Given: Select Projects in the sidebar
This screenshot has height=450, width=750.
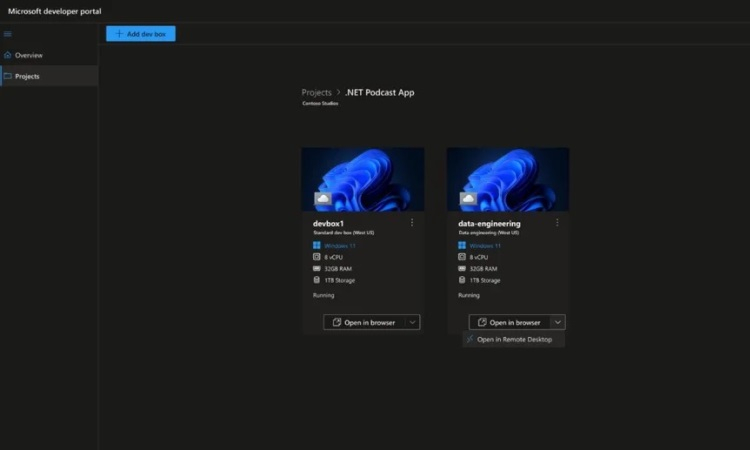Looking at the screenshot, I should pyautogui.click(x=27, y=76).
